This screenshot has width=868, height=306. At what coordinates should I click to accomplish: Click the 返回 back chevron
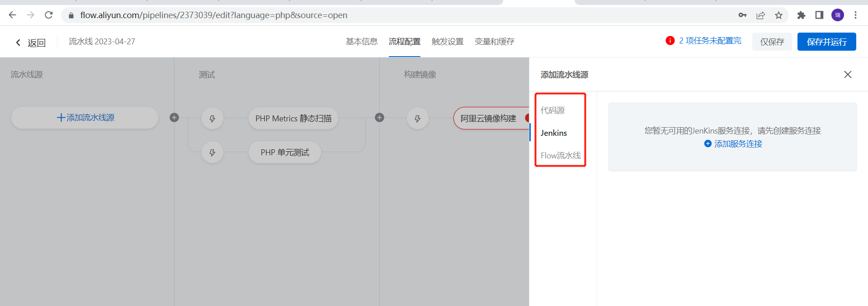(x=18, y=43)
